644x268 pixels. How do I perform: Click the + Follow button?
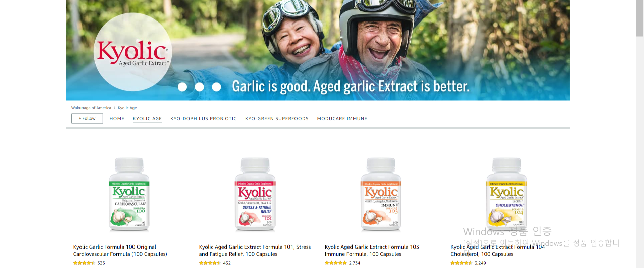click(87, 118)
